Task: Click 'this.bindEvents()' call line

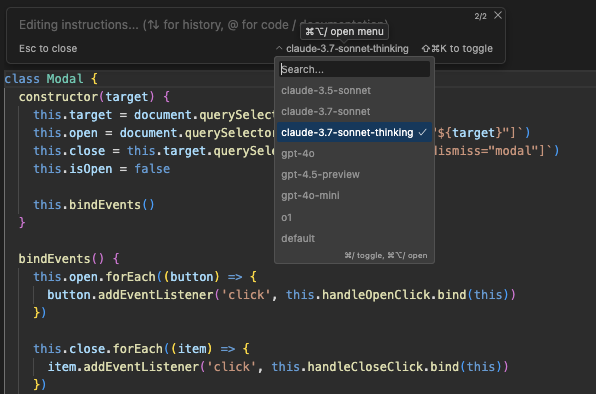Action: point(94,205)
